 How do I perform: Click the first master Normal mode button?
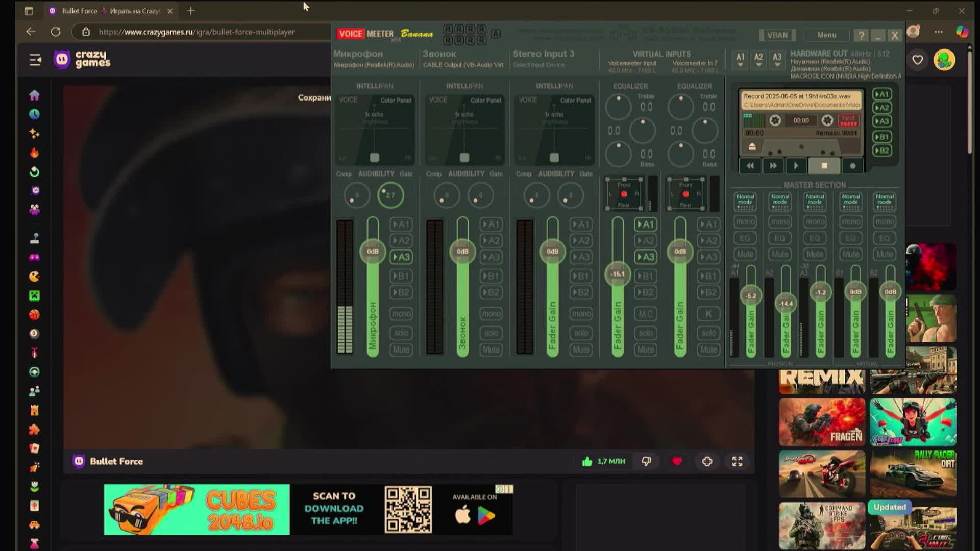(x=745, y=202)
